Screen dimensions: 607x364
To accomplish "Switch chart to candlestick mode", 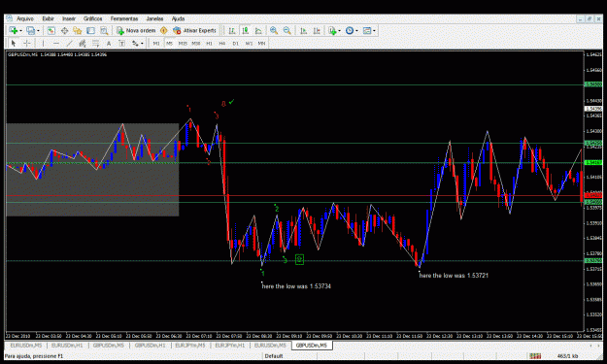I will pos(245,30).
